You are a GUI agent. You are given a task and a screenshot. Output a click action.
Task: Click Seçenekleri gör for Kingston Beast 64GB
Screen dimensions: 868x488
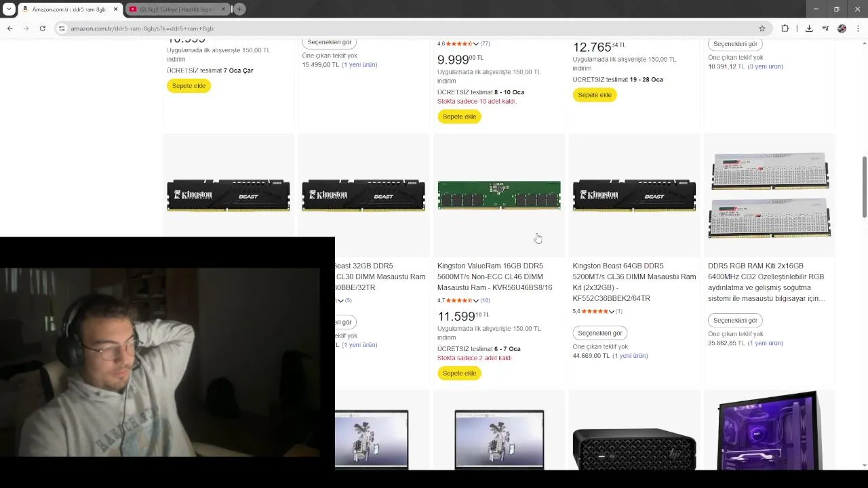(x=600, y=333)
